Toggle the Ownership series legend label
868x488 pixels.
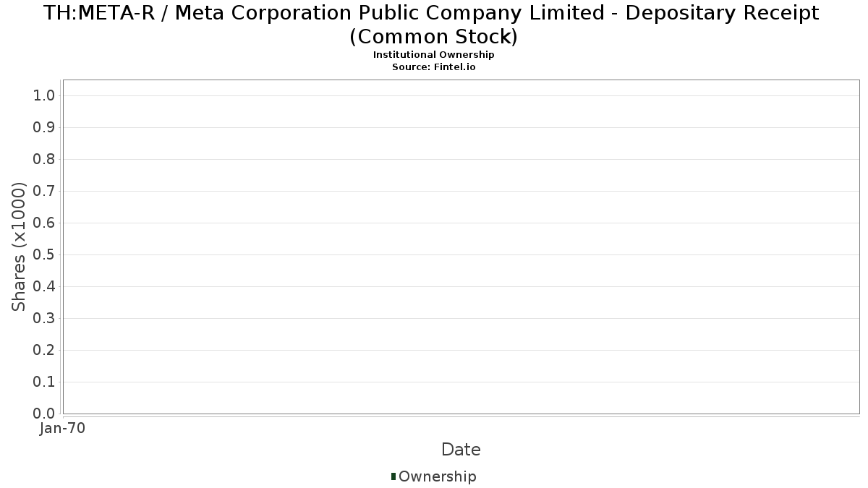coord(437,476)
